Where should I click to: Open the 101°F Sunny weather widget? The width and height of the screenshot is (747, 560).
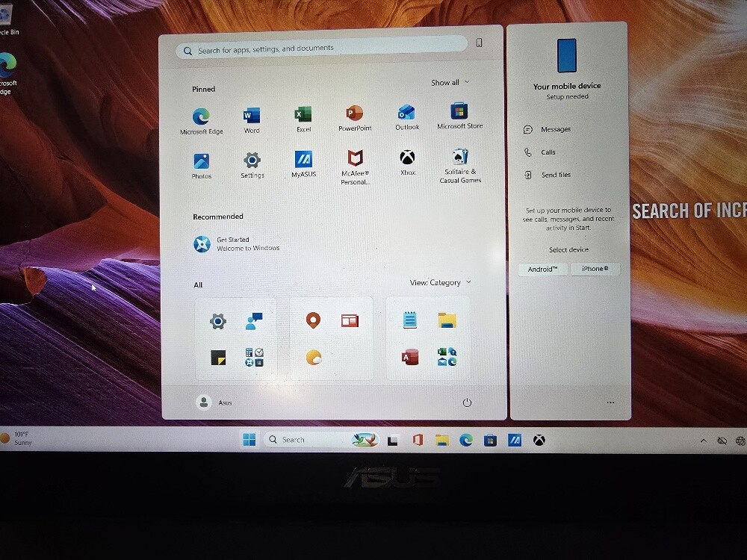pos(16,438)
